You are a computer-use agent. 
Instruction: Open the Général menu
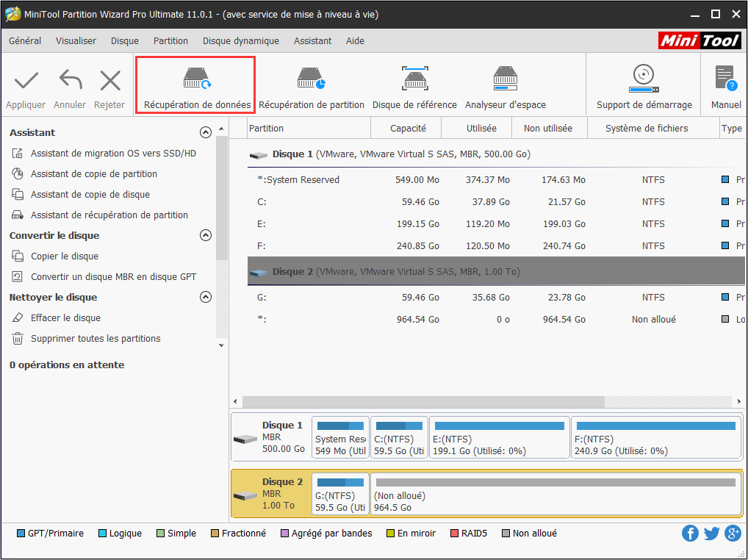click(x=25, y=41)
